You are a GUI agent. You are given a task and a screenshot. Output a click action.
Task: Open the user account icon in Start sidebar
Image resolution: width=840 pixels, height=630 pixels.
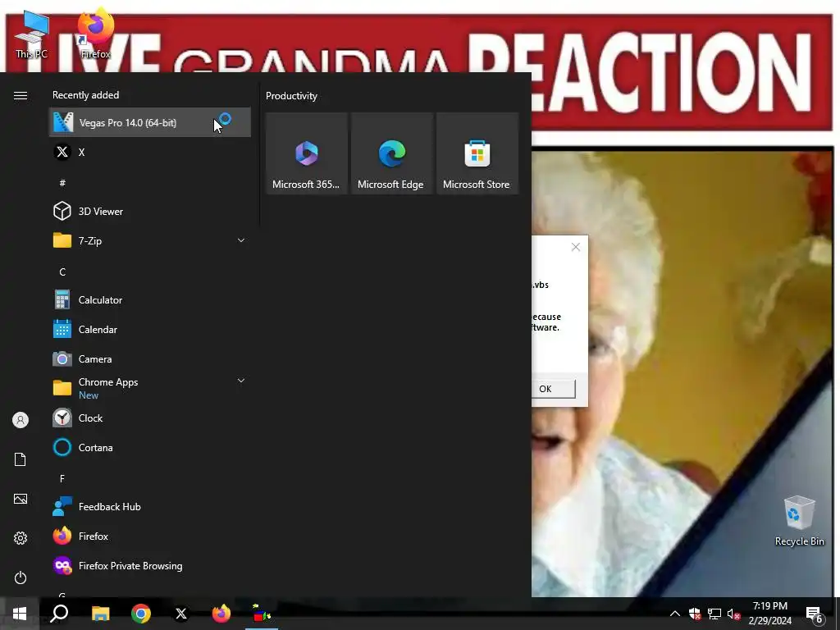click(x=21, y=420)
